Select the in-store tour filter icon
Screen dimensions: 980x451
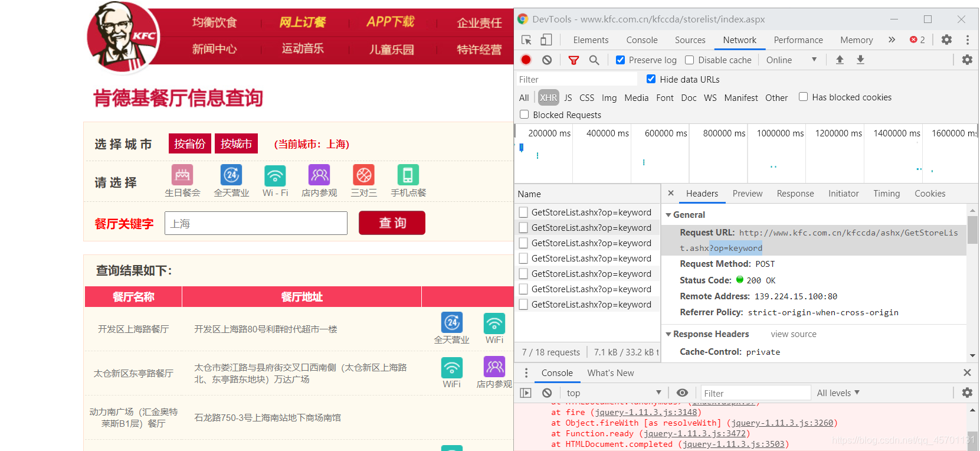tap(319, 175)
